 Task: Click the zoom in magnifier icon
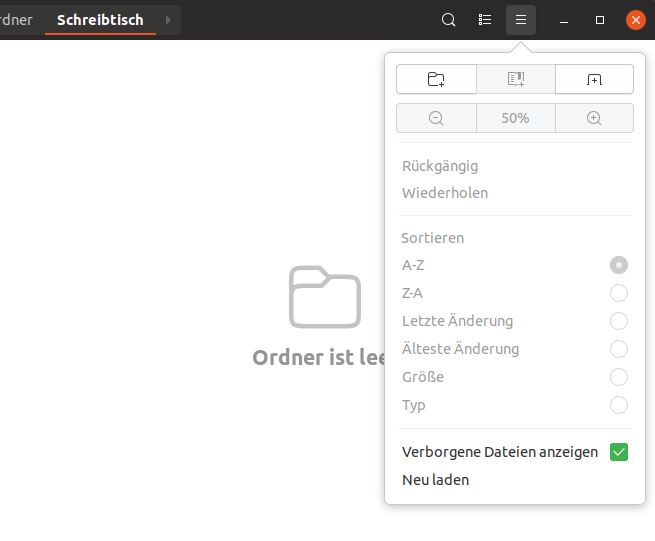pyautogui.click(x=594, y=118)
